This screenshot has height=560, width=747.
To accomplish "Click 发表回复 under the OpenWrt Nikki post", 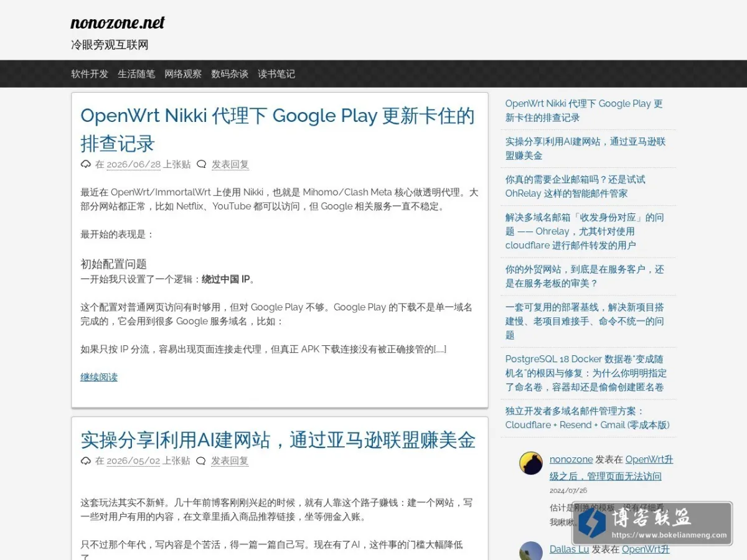I will pos(230,164).
